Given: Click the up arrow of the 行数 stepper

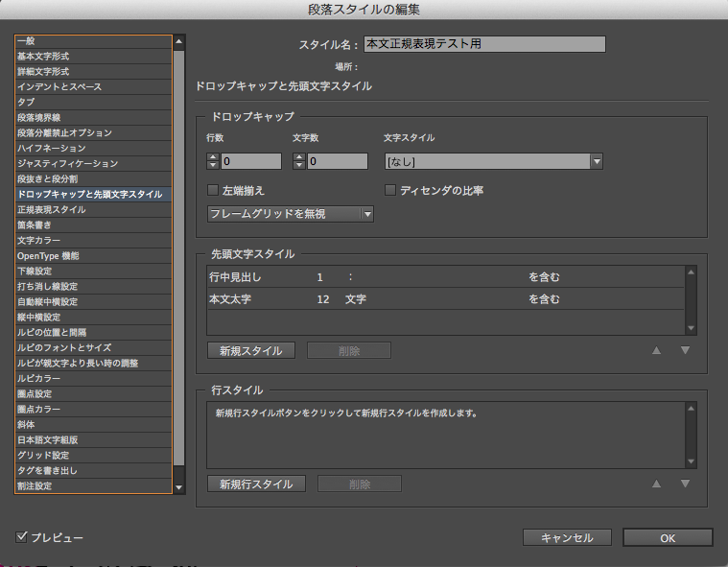Looking at the screenshot, I should tap(213, 157).
